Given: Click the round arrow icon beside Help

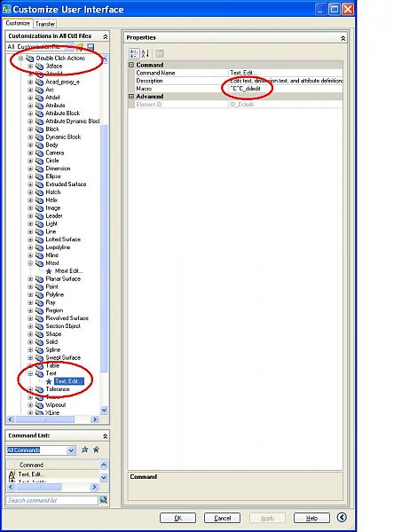Looking at the screenshot, I should 342,517.
